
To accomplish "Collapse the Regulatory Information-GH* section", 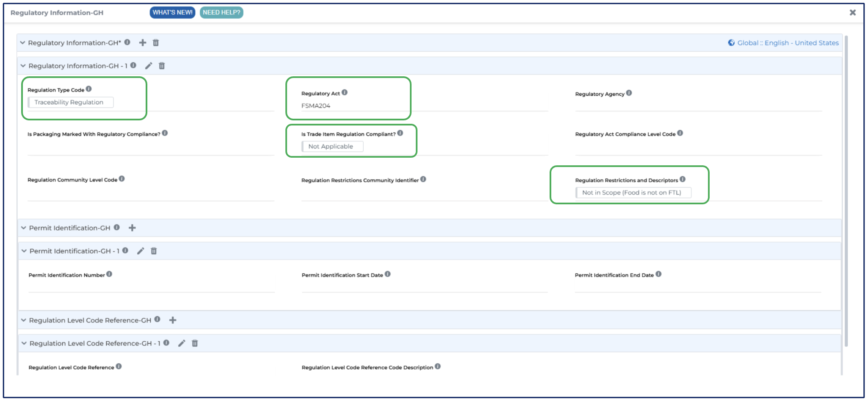I will (22, 43).
